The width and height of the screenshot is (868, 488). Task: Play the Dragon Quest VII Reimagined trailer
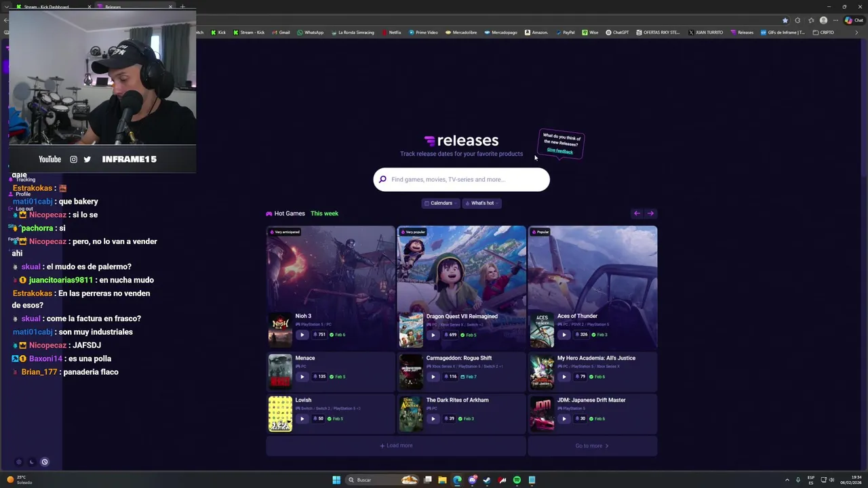tap(433, 335)
